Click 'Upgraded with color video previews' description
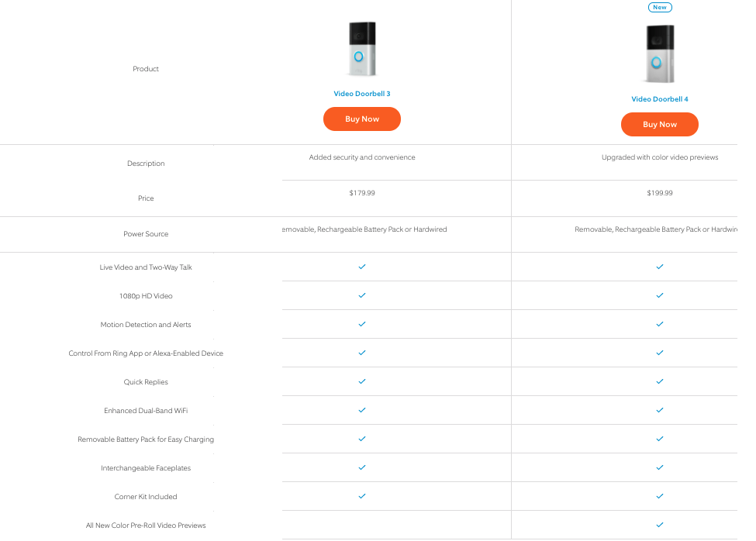This screenshot has width=756, height=541. pos(660,157)
